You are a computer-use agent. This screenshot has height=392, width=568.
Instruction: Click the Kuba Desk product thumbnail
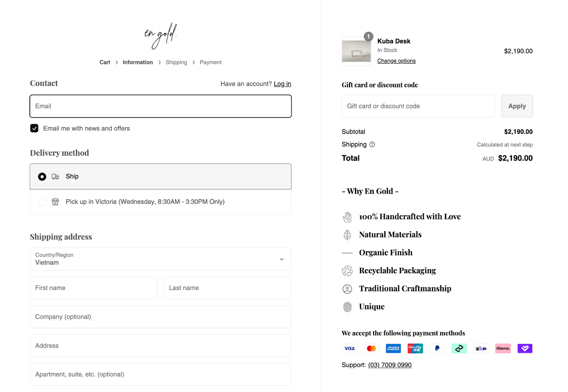point(356,51)
